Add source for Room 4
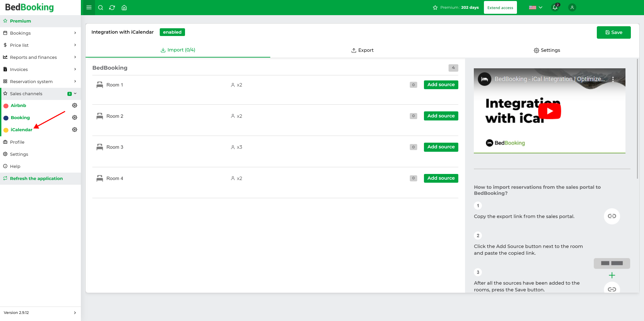Image resolution: width=644 pixels, height=321 pixels. click(x=441, y=178)
